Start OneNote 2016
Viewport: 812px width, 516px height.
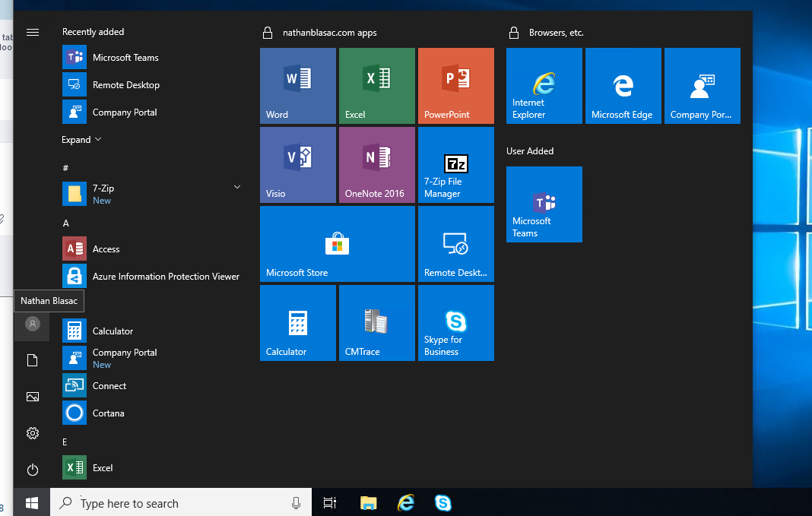point(376,164)
